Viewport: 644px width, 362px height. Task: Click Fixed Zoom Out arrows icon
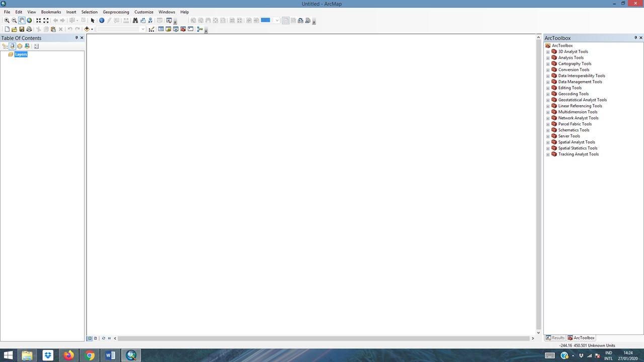(46, 21)
